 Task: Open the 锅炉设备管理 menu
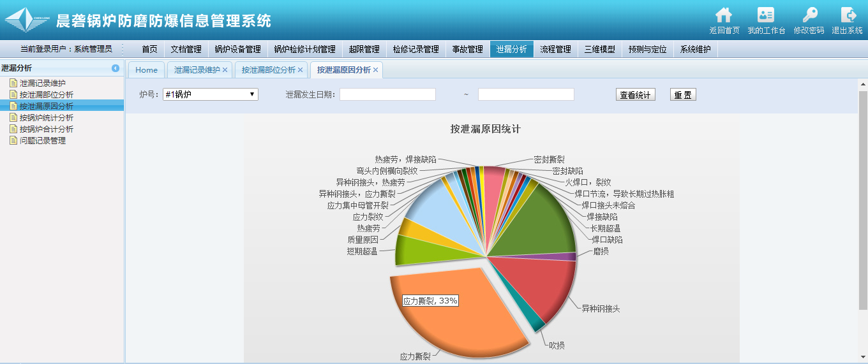point(237,49)
